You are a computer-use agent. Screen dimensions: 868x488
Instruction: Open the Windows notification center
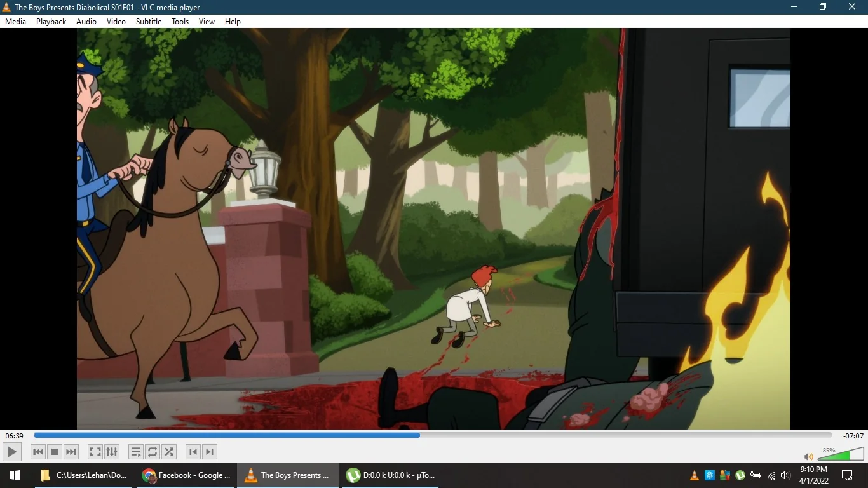click(x=847, y=475)
